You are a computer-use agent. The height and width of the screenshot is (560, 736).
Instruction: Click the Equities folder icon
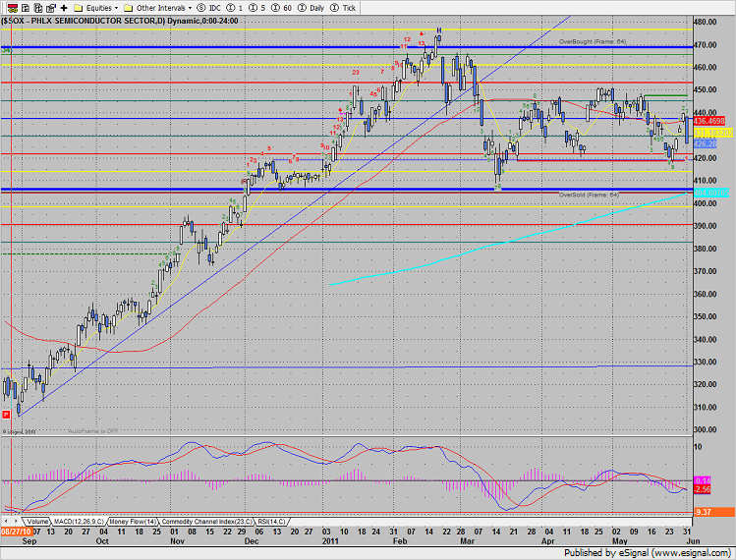tap(79, 8)
